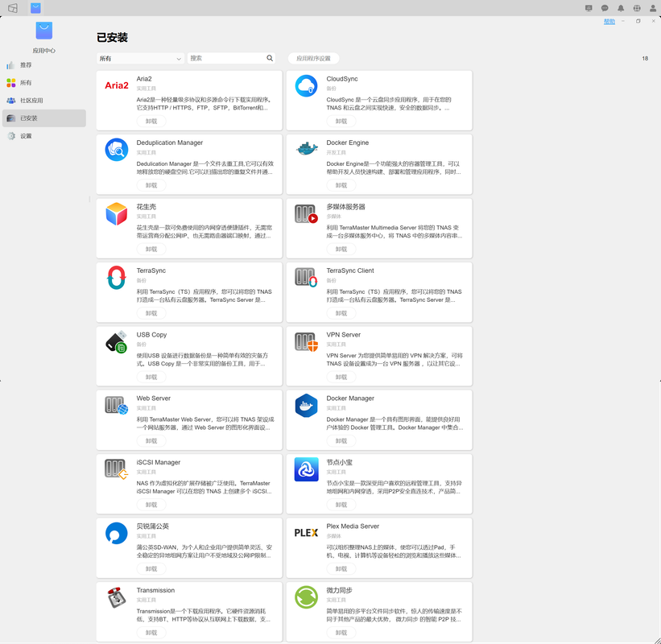Click 卸载 under iSCSI Manager
Screen dimensions: 661x644
coord(151,505)
